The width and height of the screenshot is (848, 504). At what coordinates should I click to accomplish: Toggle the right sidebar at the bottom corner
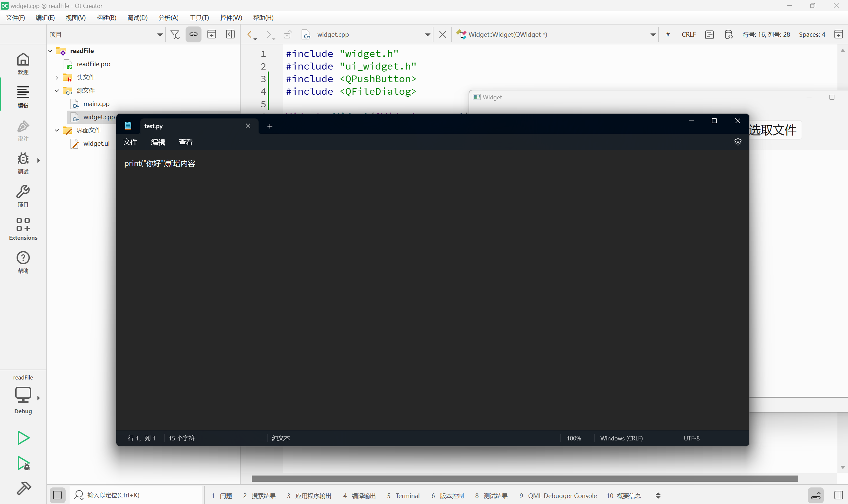838,495
